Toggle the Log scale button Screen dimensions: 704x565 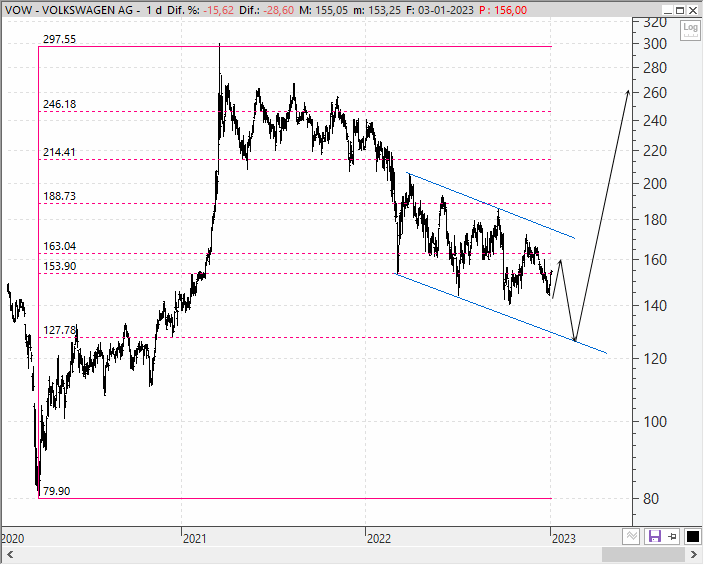pos(690,30)
